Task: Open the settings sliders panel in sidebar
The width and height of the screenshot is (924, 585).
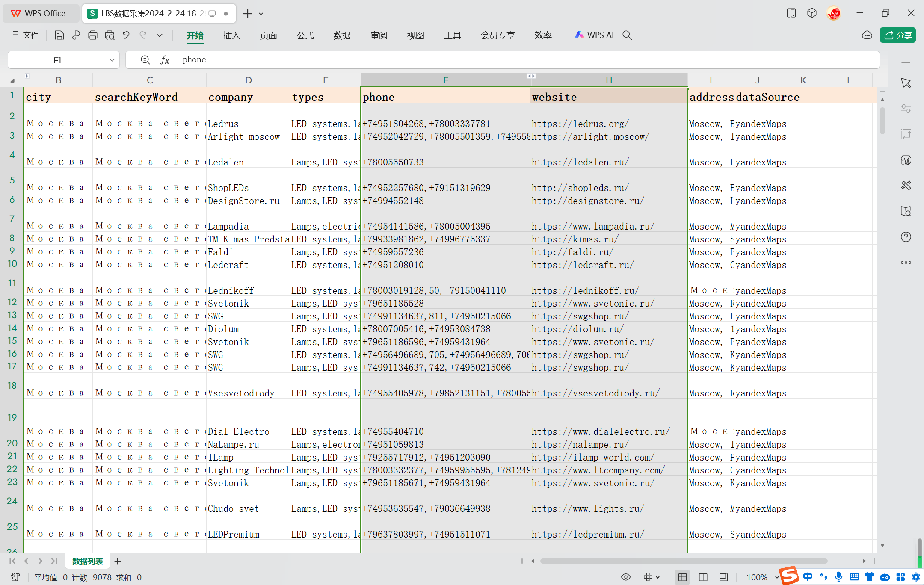Action: point(906,109)
